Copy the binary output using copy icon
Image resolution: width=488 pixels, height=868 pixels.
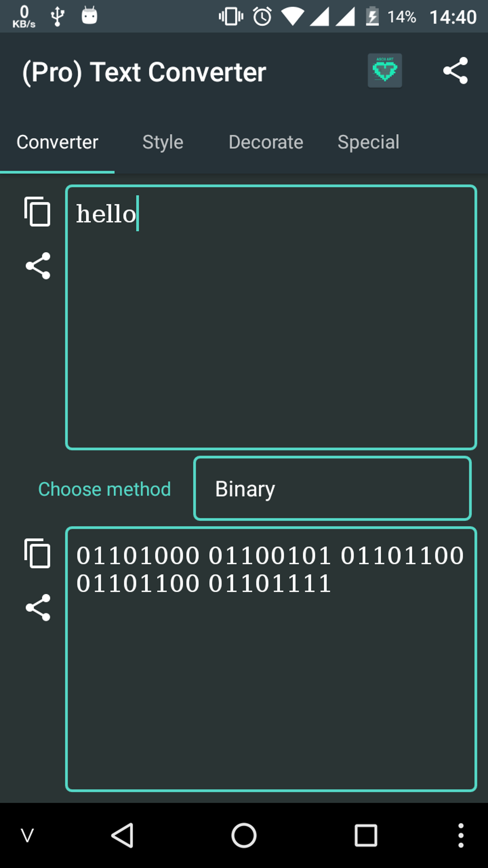coord(38,554)
